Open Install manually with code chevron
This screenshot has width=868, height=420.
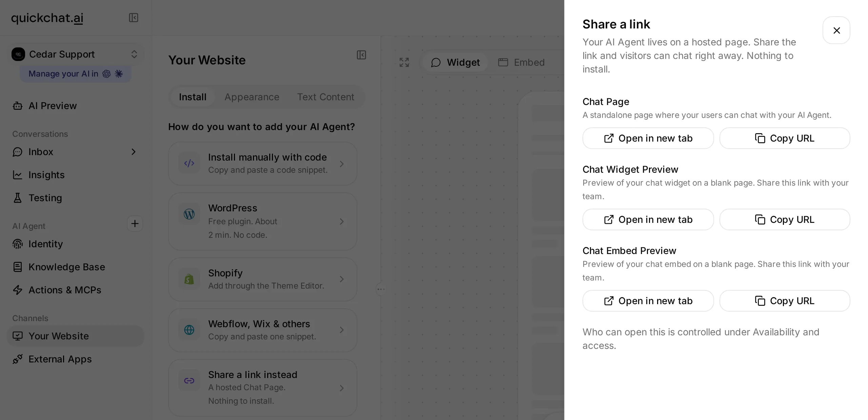tap(342, 164)
